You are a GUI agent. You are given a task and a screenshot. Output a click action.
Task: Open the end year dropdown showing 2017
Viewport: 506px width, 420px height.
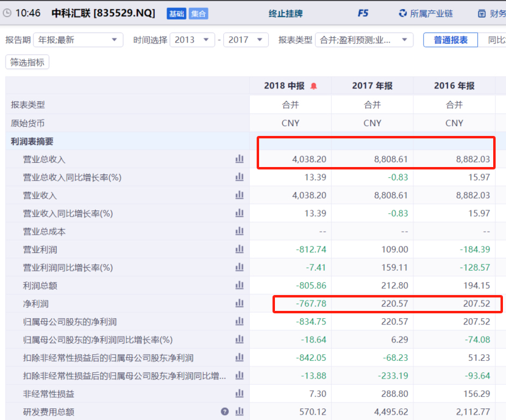click(246, 40)
